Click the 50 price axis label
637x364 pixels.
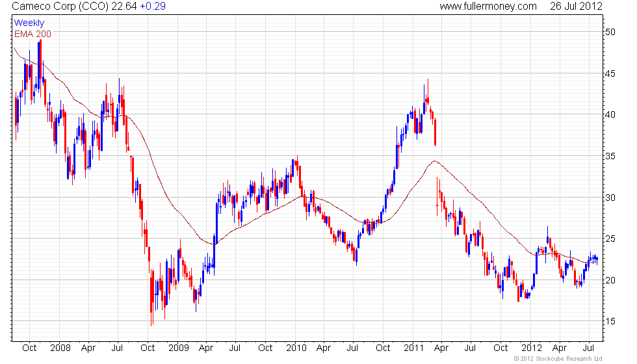(610, 32)
